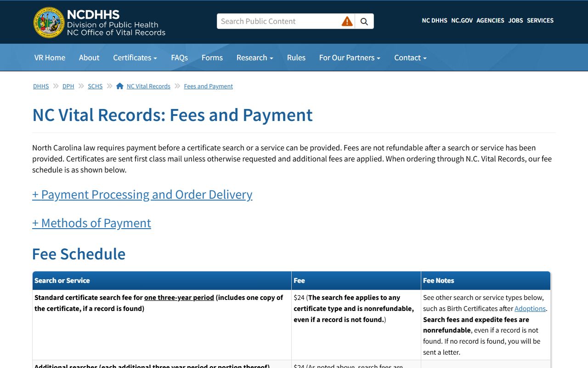Click the search magnifier button
The height and width of the screenshot is (368, 588).
click(x=364, y=21)
